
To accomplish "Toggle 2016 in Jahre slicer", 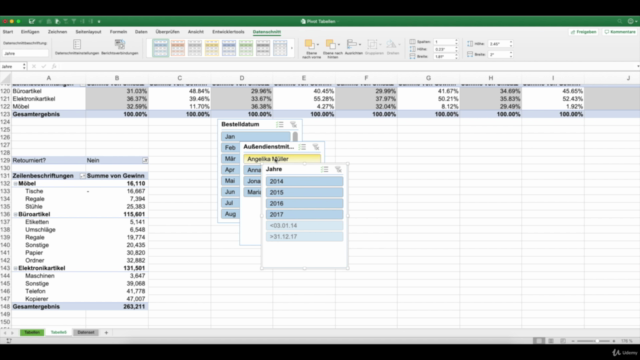I will (x=304, y=203).
